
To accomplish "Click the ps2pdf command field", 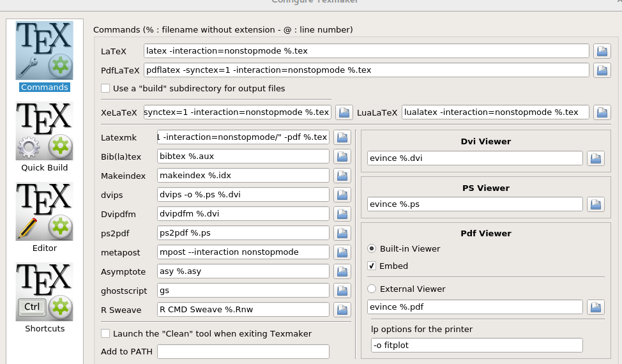I will click(x=243, y=232).
